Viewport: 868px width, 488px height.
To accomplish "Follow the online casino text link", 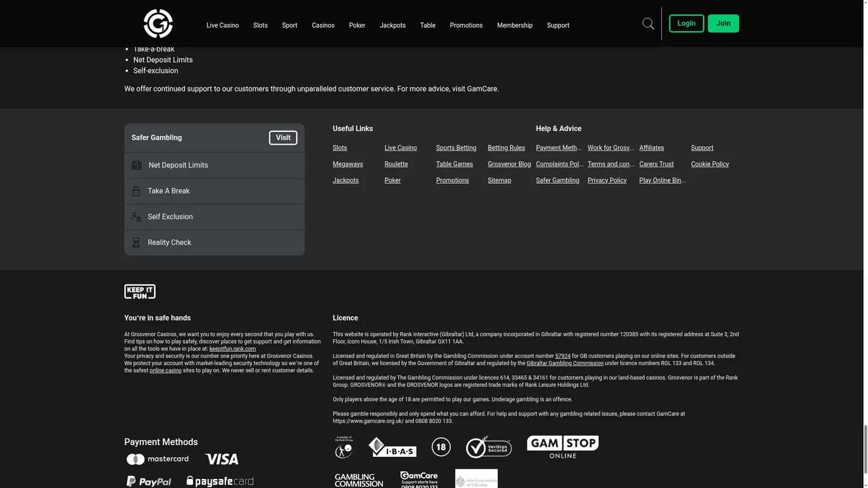I will click(x=166, y=371).
